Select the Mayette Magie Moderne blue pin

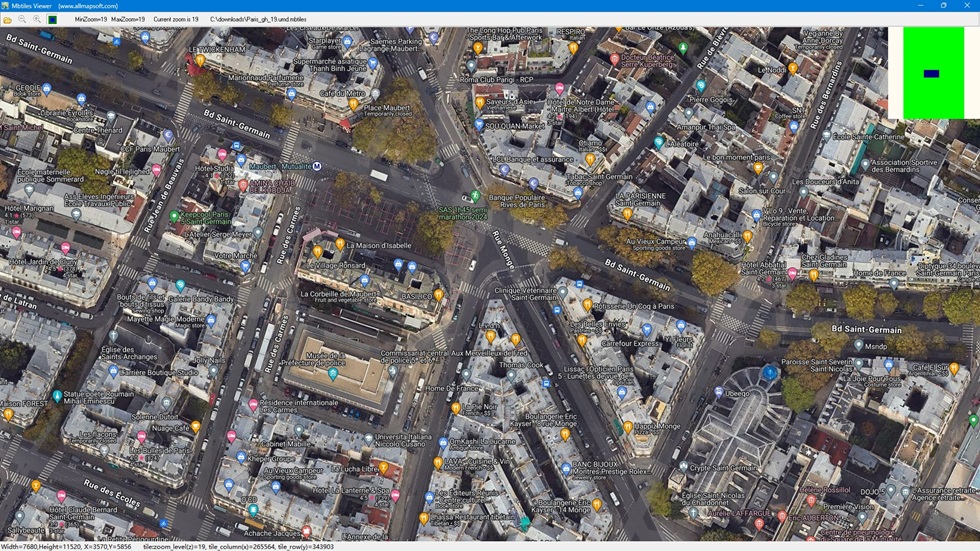[x=211, y=321]
